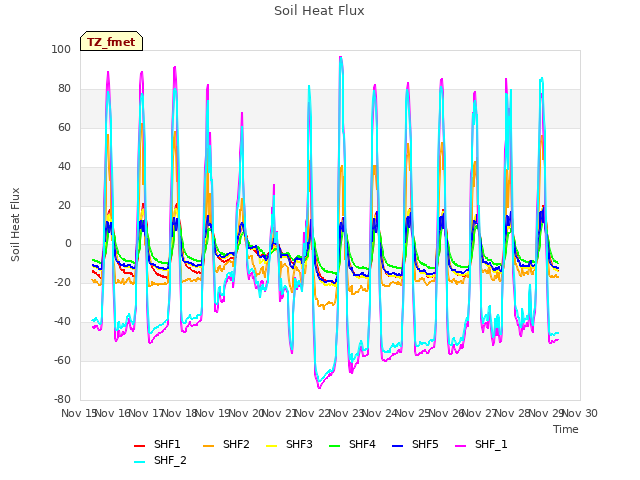Click the SHF_1 legend entry
The width and height of the screenshot is (640, 480).
[x=481, y=444]
